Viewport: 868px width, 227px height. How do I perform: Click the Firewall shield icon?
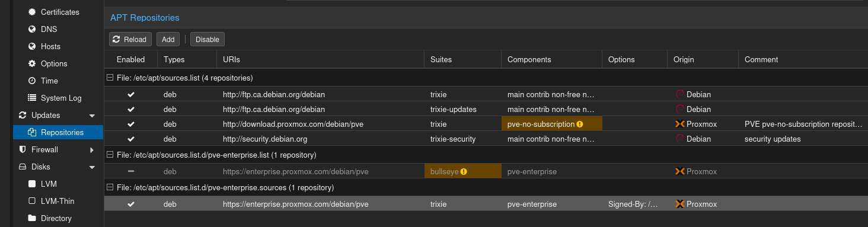click(x=23, y=149)
